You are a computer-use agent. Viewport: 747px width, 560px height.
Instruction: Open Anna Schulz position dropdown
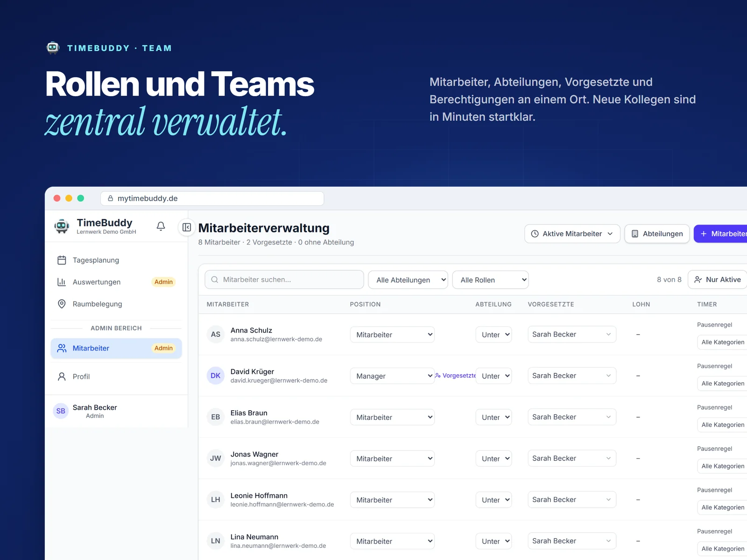tap(392, 335)
